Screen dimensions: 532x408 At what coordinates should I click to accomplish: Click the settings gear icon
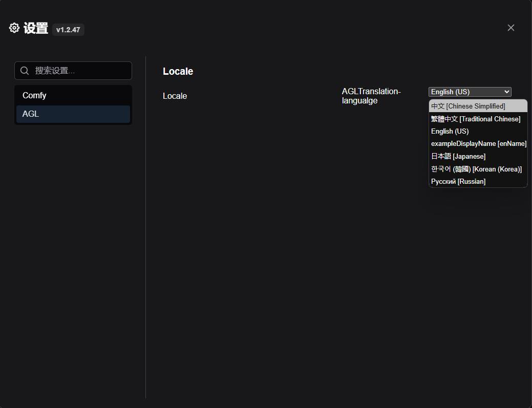[x=14, y=28]
